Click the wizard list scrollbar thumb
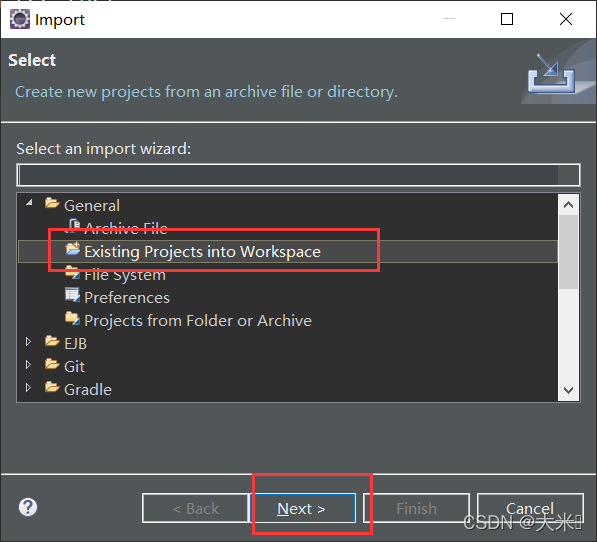This screenshot has width=597, height=542. pyautogui.click(x=568, y=252)
